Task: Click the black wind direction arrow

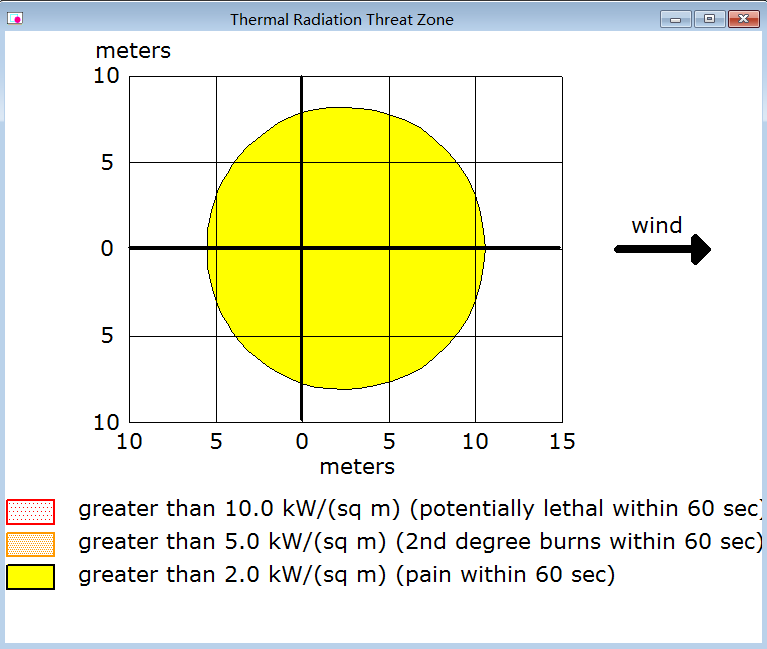Action: (662, 249)
